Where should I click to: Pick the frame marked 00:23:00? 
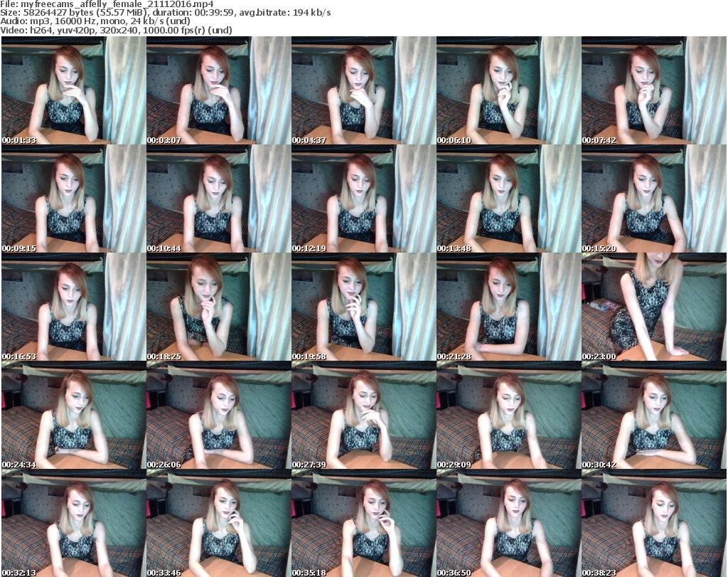coord(654,307)
